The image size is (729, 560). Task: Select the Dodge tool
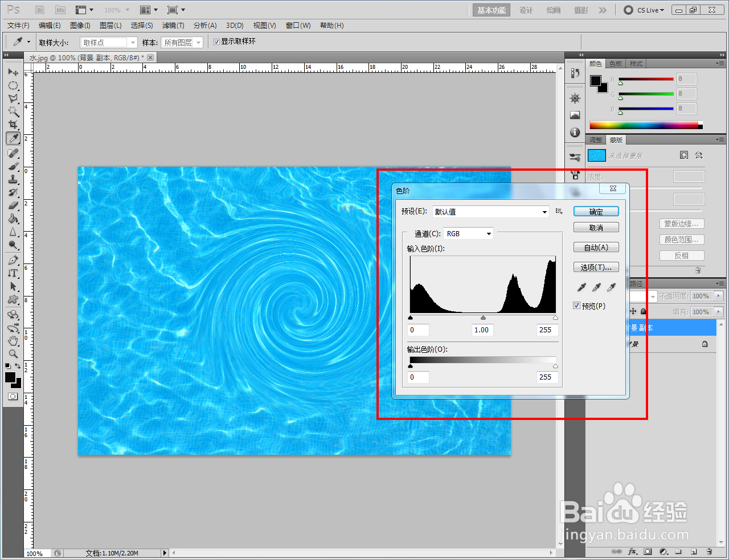pyautogui.click(x=13, y=245)
